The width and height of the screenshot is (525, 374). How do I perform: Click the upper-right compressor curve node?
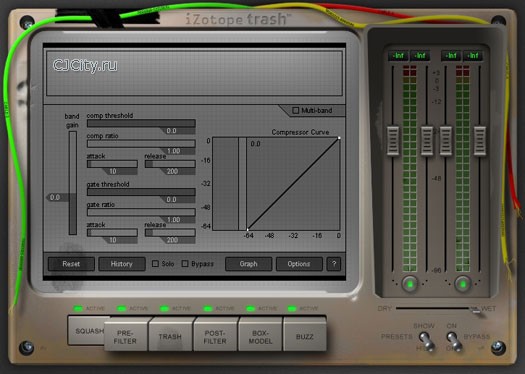pyautogui.click(x=339, y=138)
